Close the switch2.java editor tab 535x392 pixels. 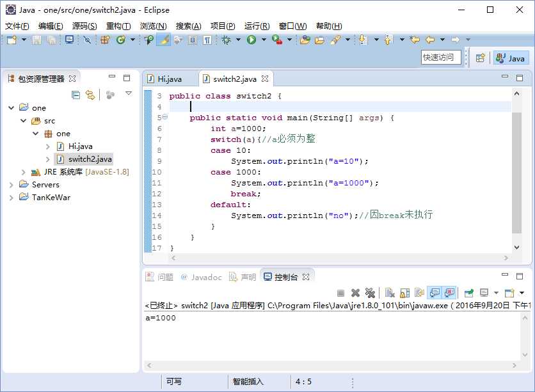[265, 79]
